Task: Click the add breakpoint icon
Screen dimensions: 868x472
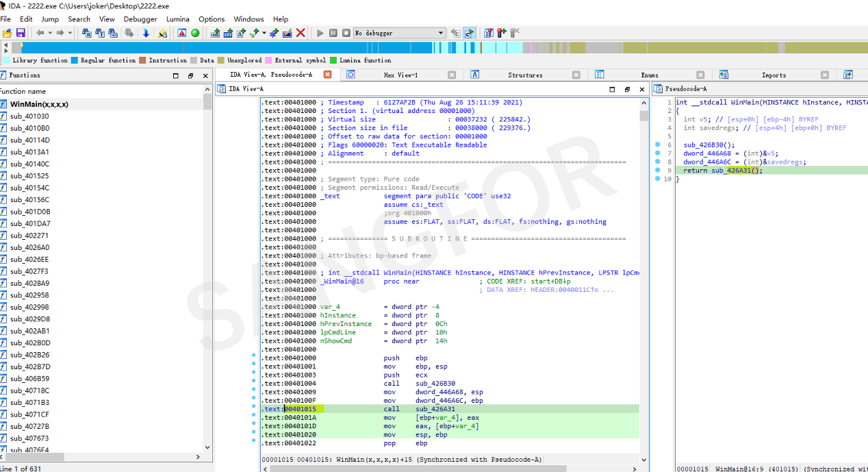Action: (x=502, y=33)
